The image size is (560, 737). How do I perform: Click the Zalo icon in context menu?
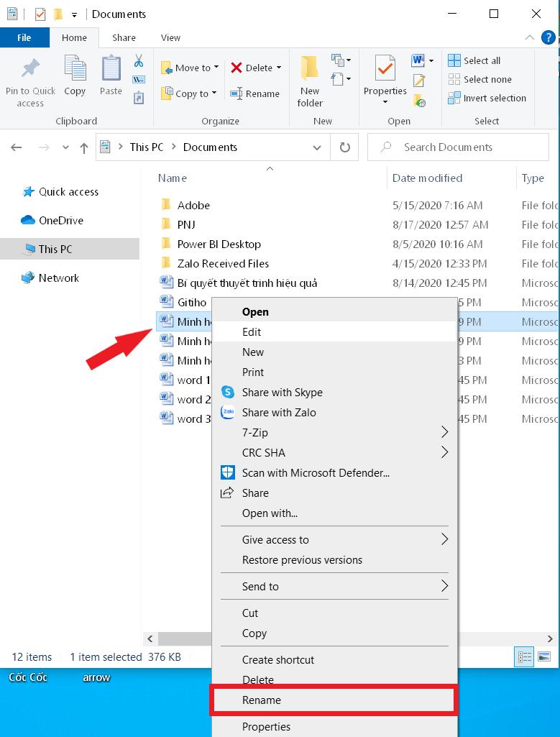[x=228, y=412]
